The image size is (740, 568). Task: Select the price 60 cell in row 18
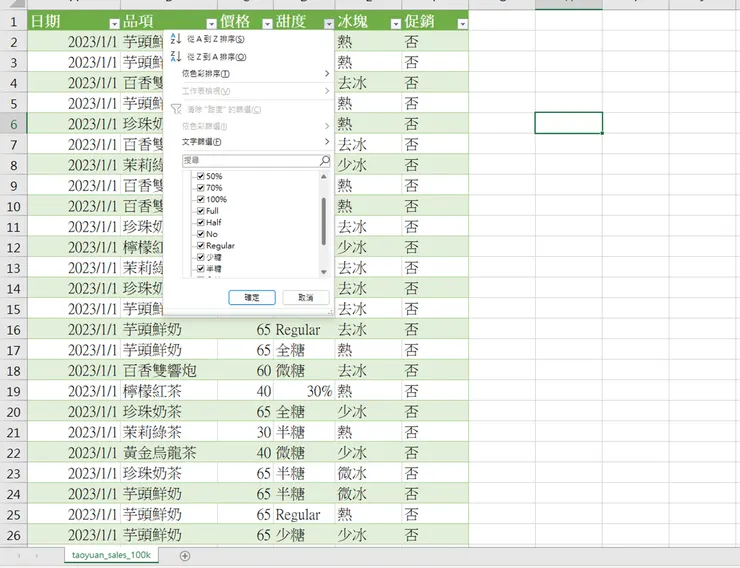coord(245,370)
